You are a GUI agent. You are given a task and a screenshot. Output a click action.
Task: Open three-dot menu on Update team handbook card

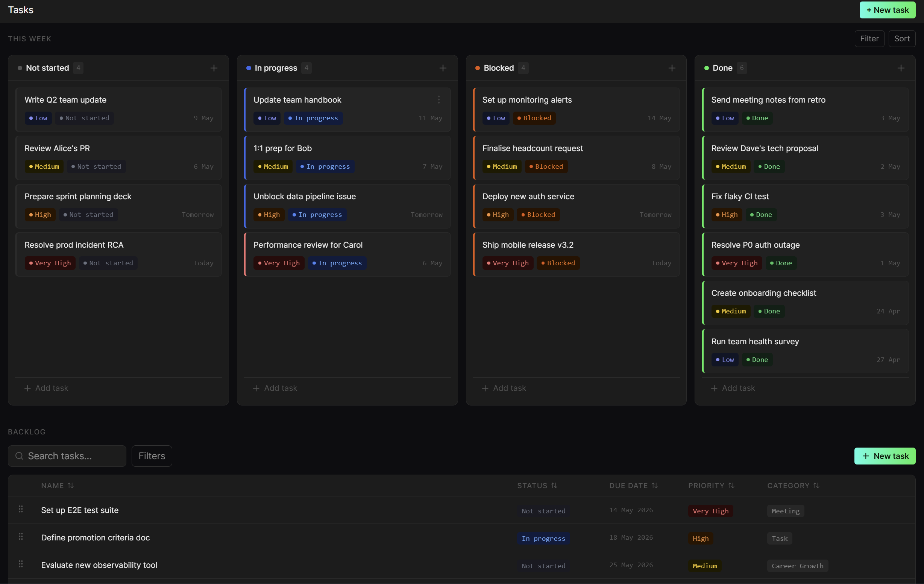coord(438,100)
